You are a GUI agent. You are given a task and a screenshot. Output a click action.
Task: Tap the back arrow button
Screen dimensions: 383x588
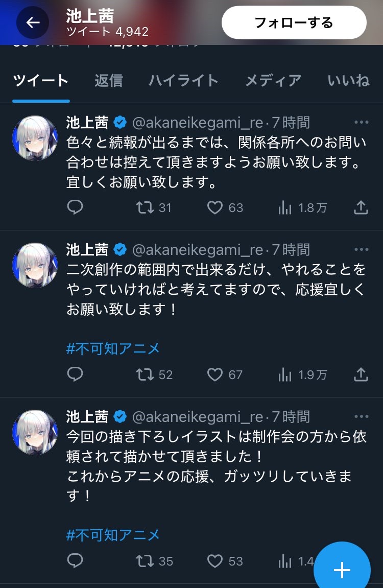tap(33, 22)
